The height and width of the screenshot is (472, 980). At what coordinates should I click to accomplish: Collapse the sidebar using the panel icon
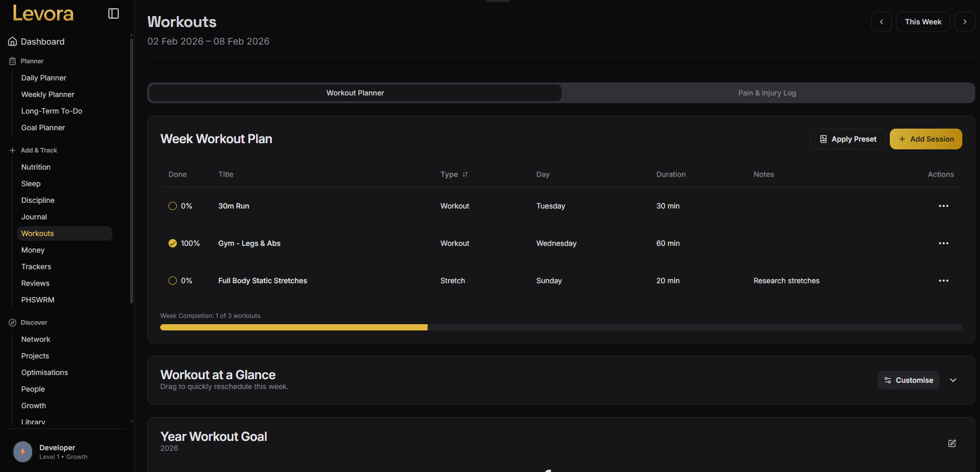pos(113,13)
